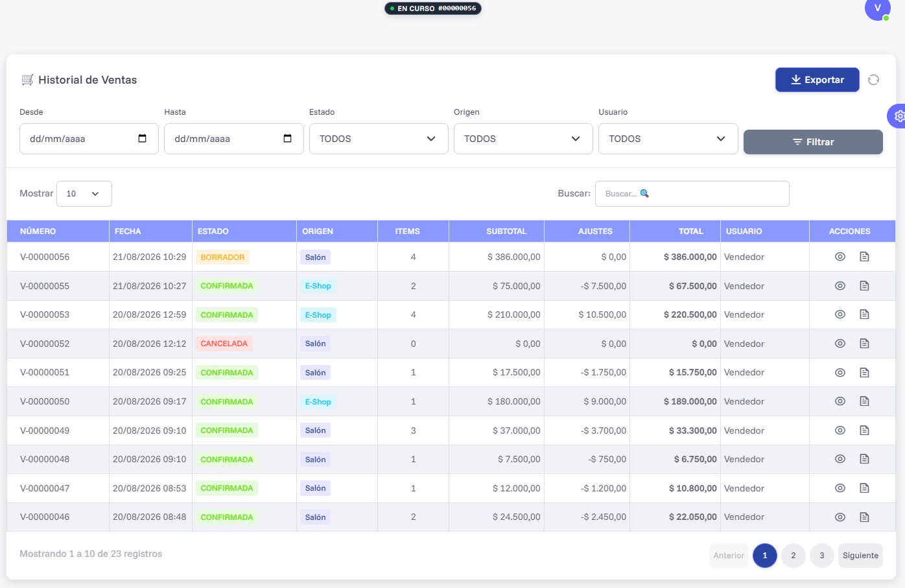Screen dimensions: 905x588
Task: Focus the Buscar search field
Action: [692, 194]
